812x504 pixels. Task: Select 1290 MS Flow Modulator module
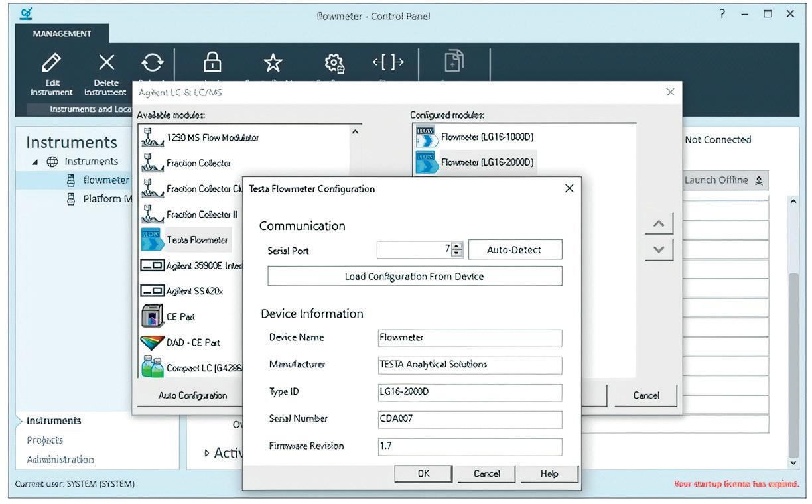[200, 137]
